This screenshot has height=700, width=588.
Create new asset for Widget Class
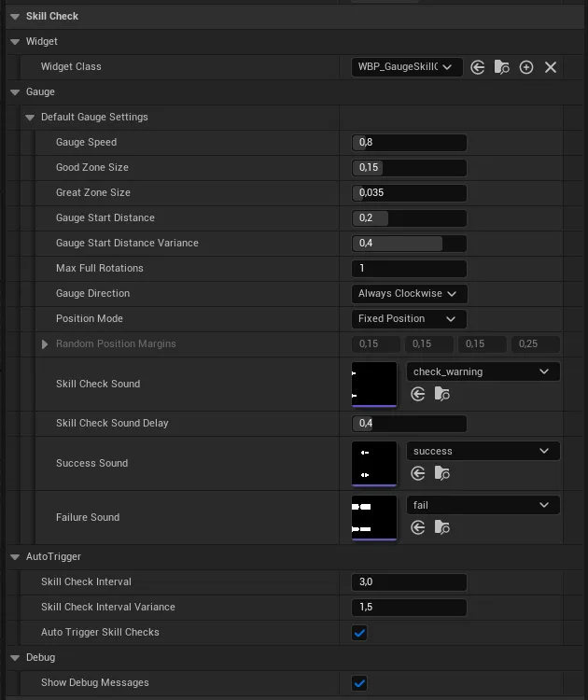click(526, 67)
